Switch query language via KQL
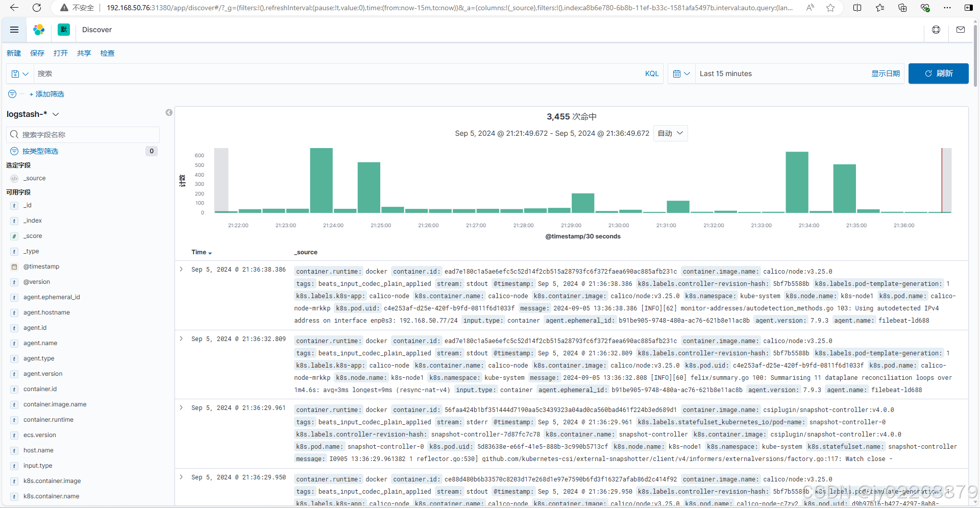 [x=652, y=74]
